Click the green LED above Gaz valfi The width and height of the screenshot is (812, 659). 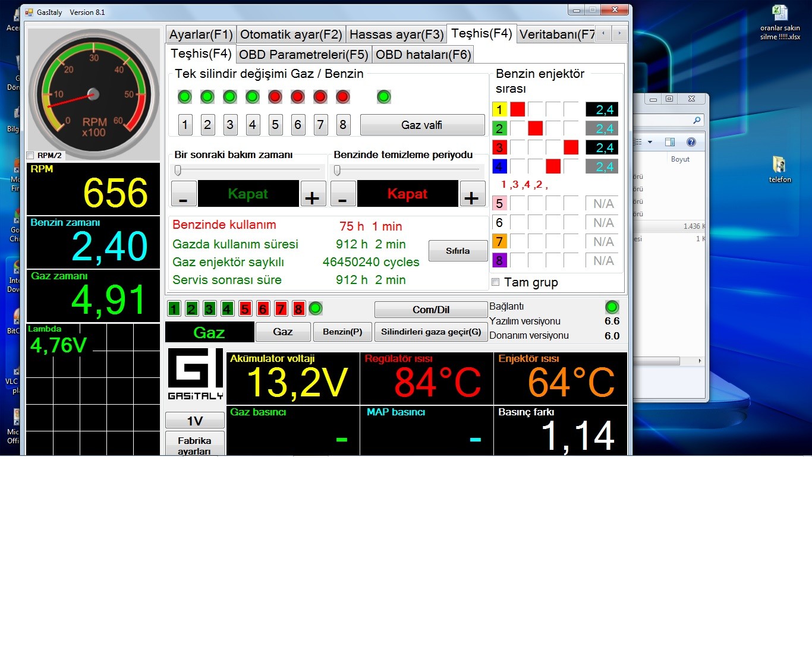click(384, 97)
